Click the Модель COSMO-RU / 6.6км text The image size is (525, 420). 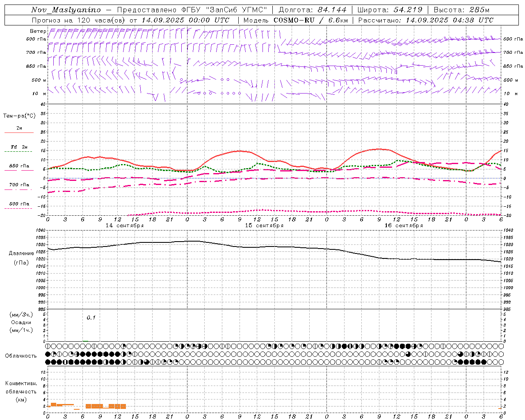pyautogui.click(x=296, y=20)
